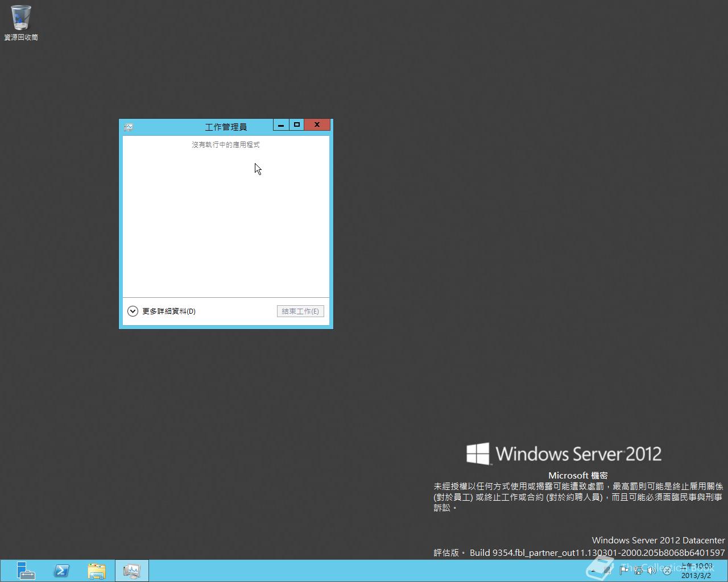Open the taskbar clock showing 2013/3/2
728x582 pixels.
pyautogui.click(x=697, y=571)
